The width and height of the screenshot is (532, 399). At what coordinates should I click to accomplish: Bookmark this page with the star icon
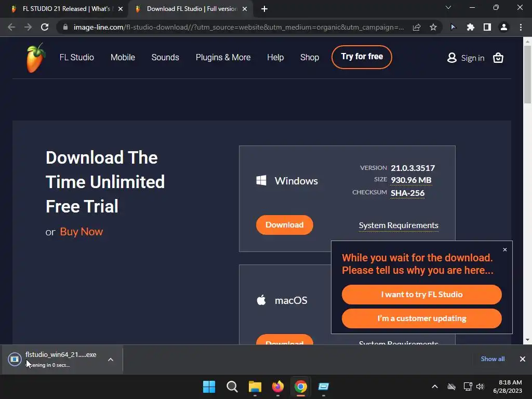433,27
